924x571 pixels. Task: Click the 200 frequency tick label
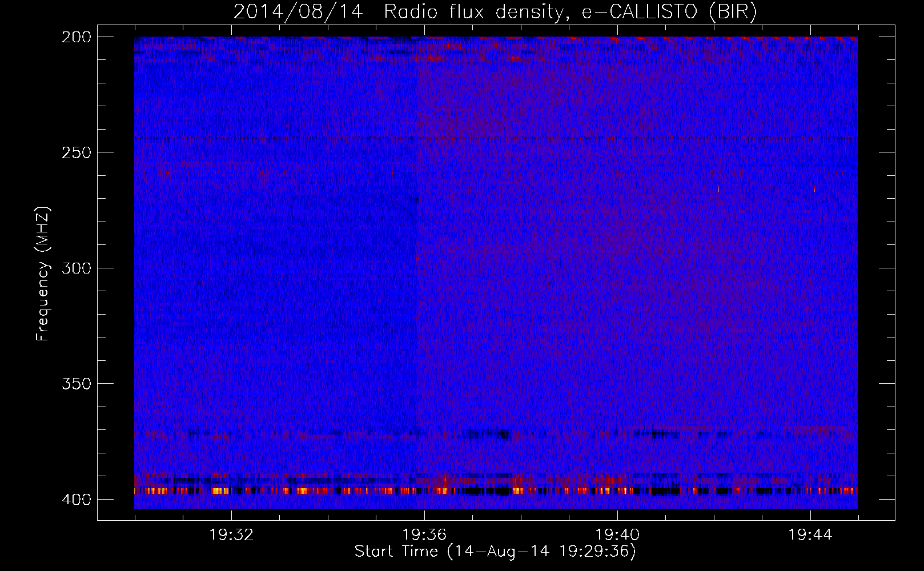(76, 37)
